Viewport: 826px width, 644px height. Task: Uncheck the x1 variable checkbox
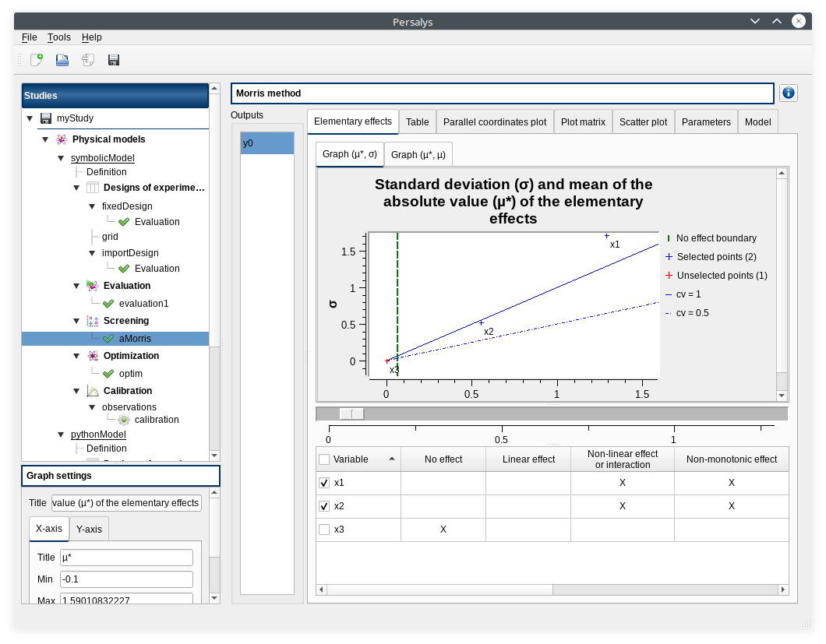click(x=324, y=484)
